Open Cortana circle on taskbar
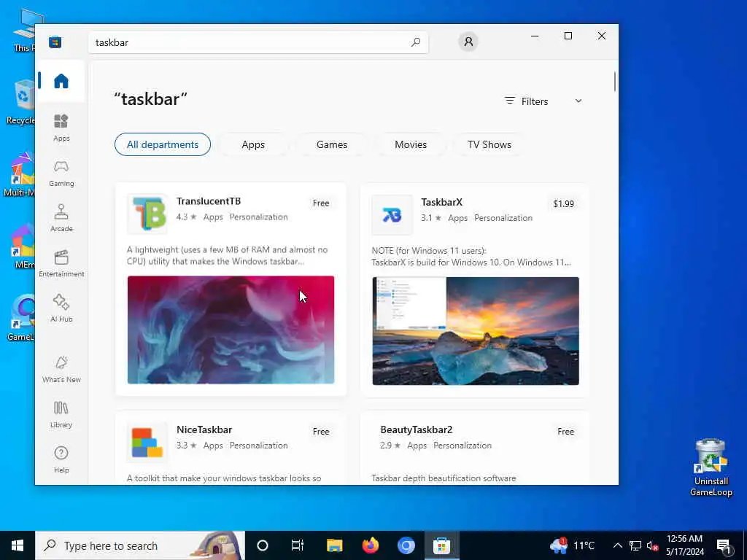This screenshot has width=747, height=560. 263,545
